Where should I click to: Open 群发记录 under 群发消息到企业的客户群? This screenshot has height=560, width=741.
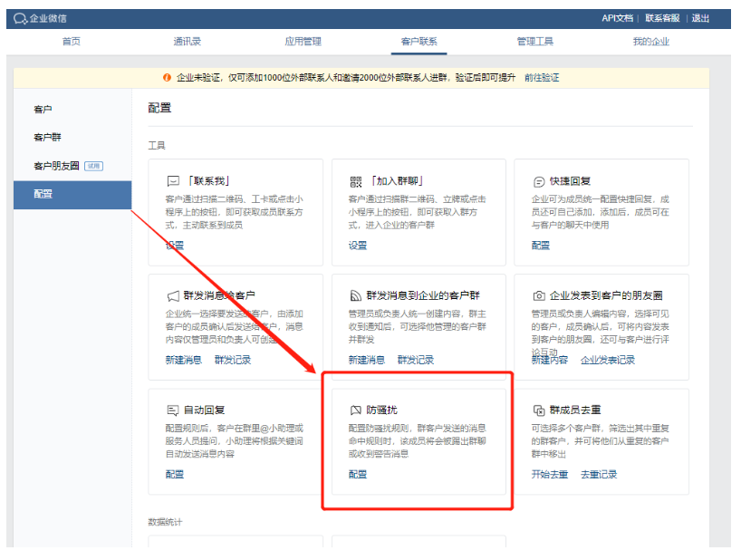pyautogui.click(x=416, y=360)
